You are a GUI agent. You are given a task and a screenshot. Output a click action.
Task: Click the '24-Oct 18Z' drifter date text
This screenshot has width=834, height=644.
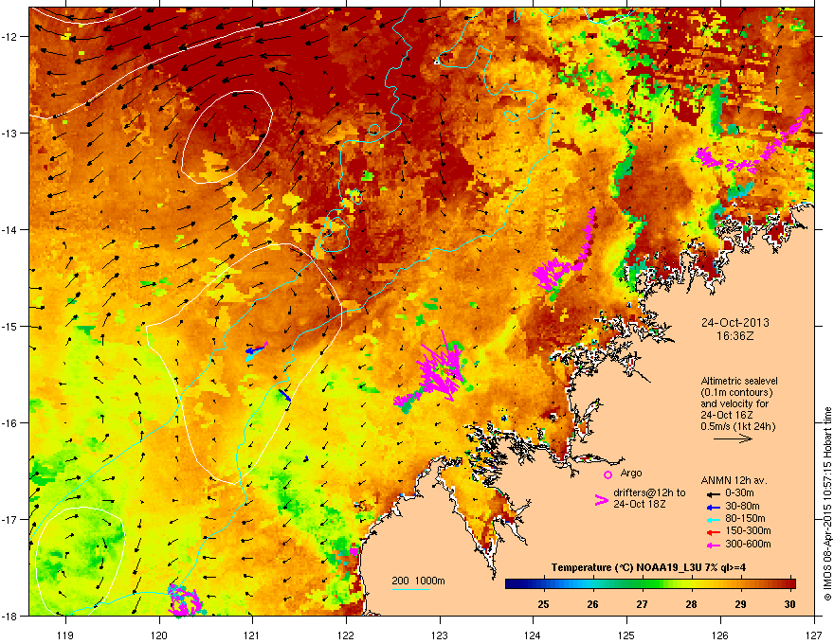640,504
